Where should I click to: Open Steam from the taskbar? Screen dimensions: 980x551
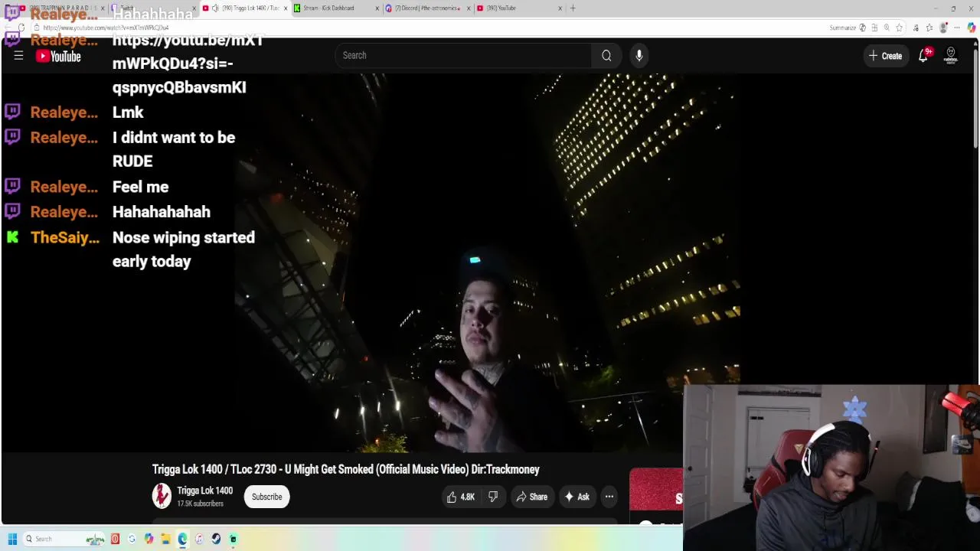point(216,539)
